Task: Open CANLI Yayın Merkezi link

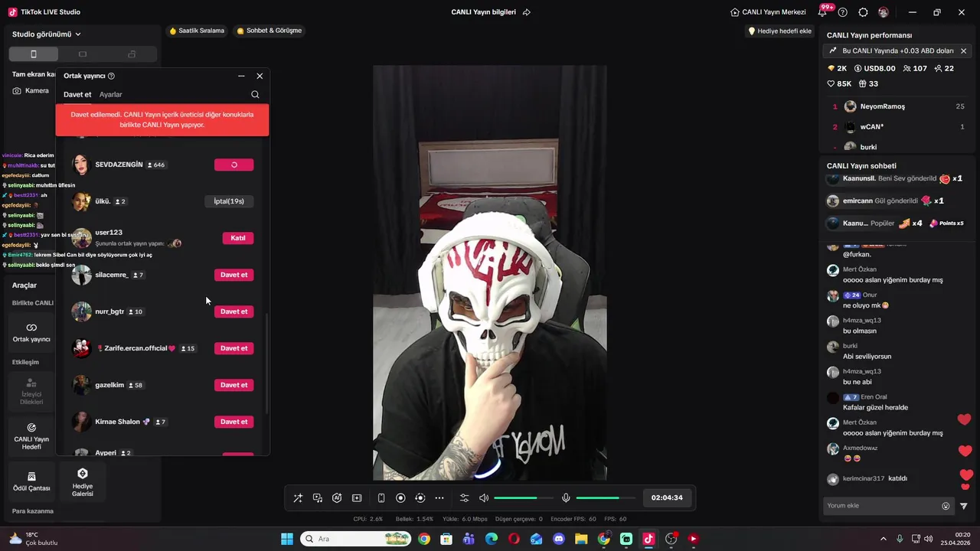Action: pyautogui.click(x=768, y=12)
